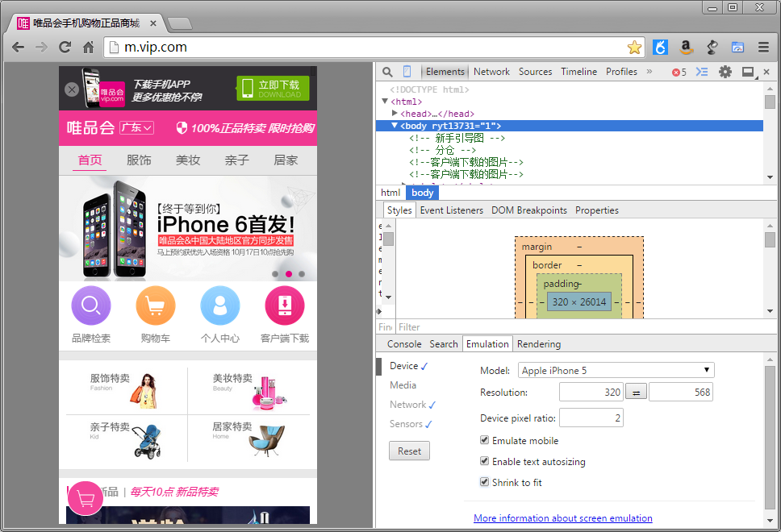Uncheck Emulate mobile checkbox
The width and height of the screenshot is (781, 532).
[484, 440]
